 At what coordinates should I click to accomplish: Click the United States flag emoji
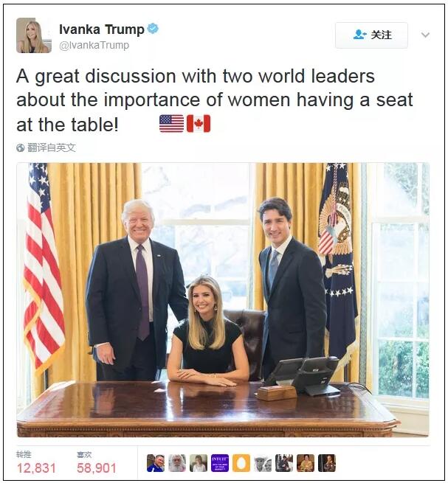(x=171, y=124)
